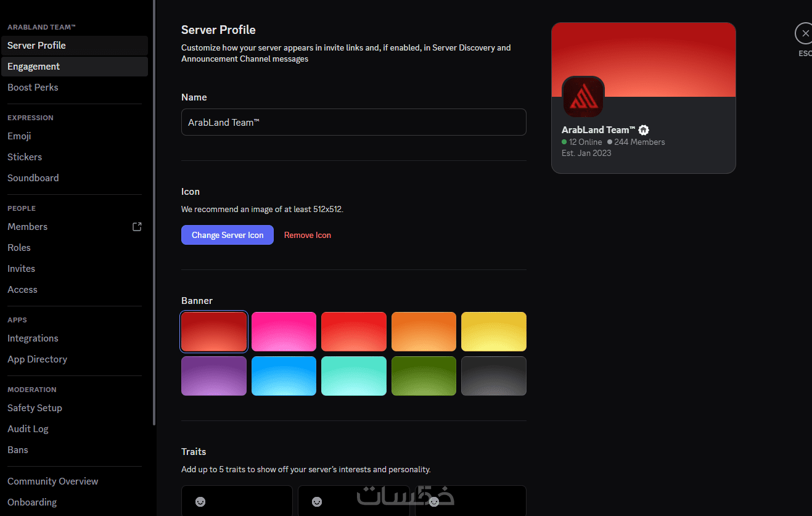Click the "APPS" section header
The width and height of the screenshot is (812, 516).
tap(17, 320)
